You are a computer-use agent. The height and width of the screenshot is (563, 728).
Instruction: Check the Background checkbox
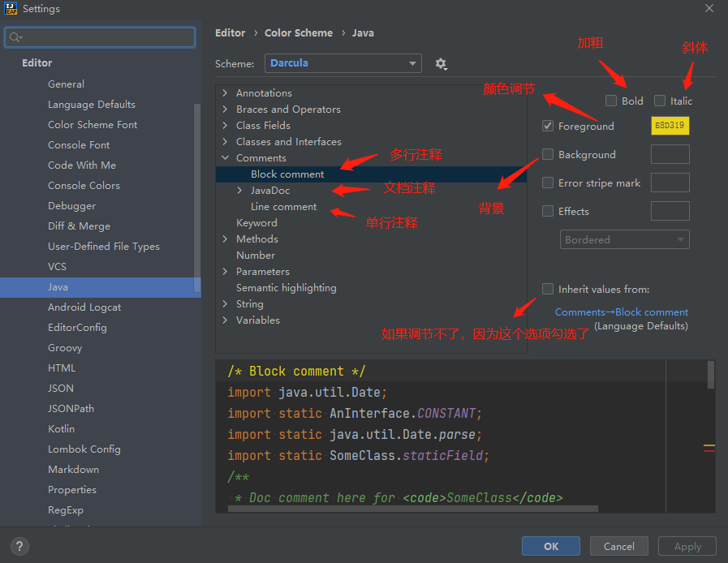click(548, 154)
